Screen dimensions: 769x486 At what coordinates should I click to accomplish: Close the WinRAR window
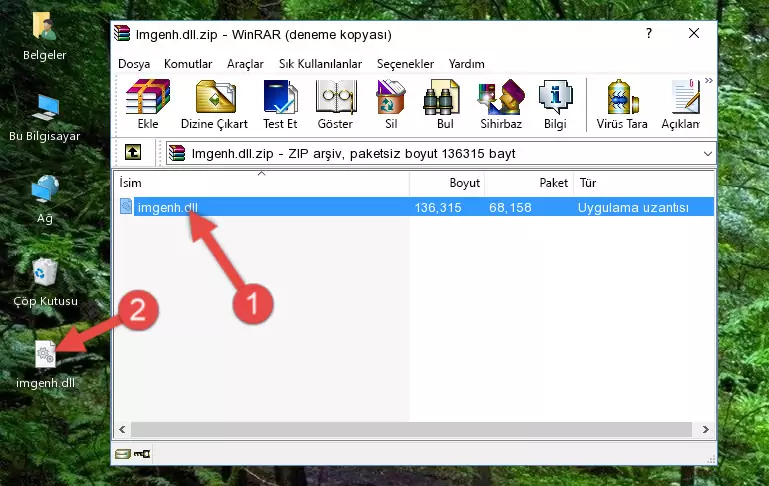[x=693, y=33]
